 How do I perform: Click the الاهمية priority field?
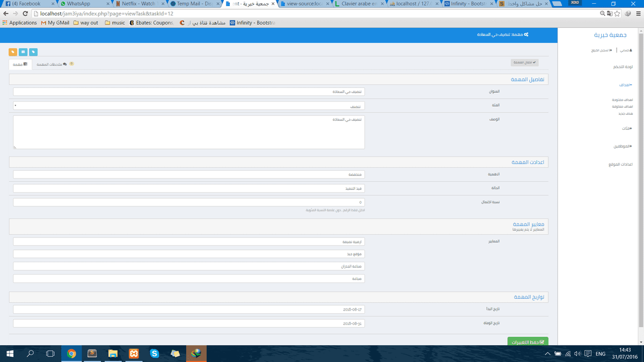tap(189, 174)
